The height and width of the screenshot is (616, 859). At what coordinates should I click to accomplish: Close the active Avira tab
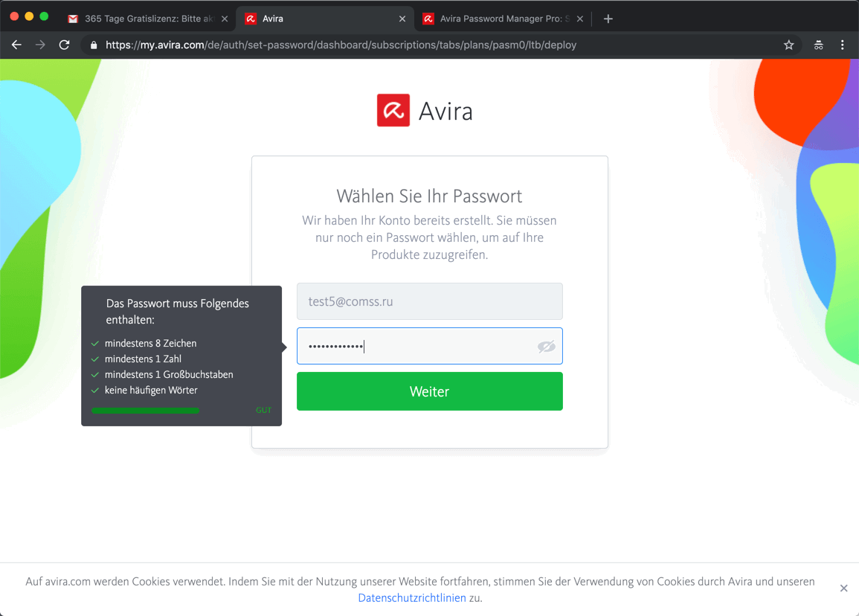(x=402, y=19)
